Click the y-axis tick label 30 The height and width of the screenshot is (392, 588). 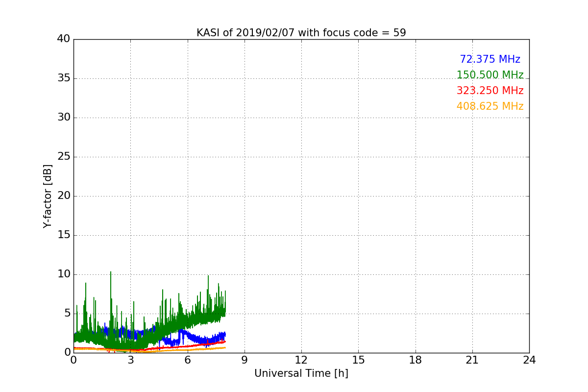click(64, 118)
